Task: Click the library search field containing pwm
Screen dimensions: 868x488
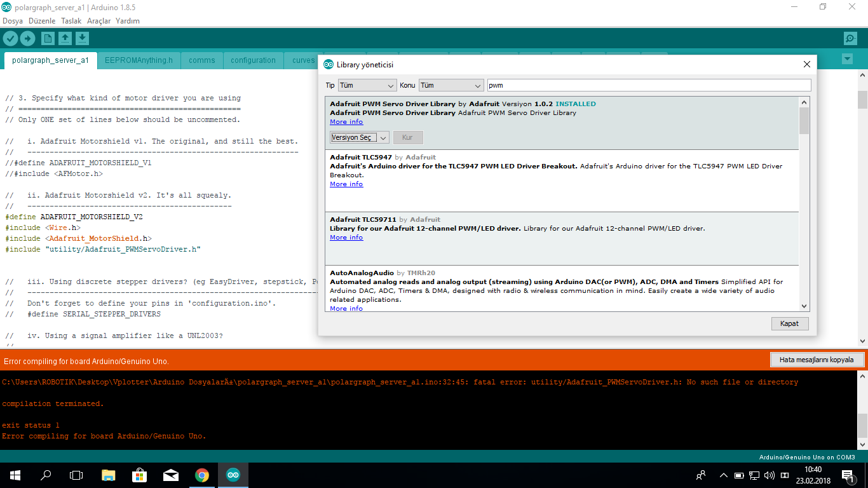Action: pyautogui.click(x=649, y=85)
